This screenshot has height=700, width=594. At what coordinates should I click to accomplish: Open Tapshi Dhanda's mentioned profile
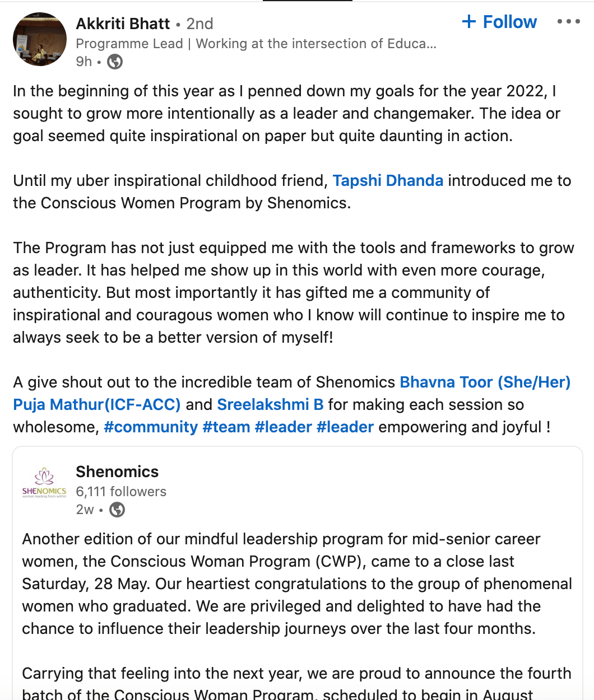tap(388, 180)
